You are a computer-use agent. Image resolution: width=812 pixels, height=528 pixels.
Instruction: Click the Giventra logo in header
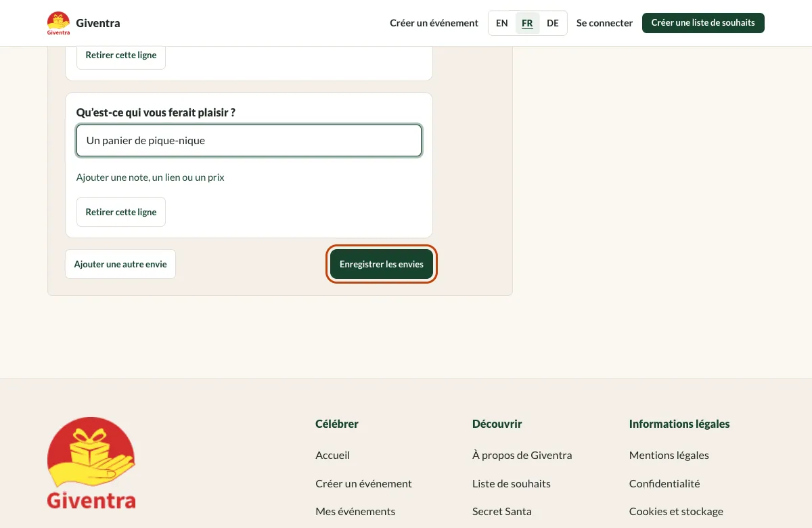(59, 23)
